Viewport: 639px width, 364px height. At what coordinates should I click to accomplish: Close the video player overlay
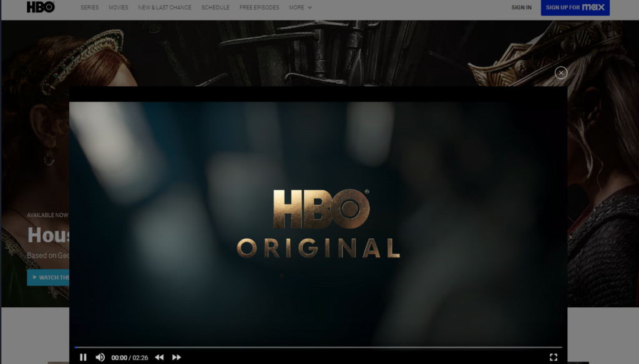(561, 73)
